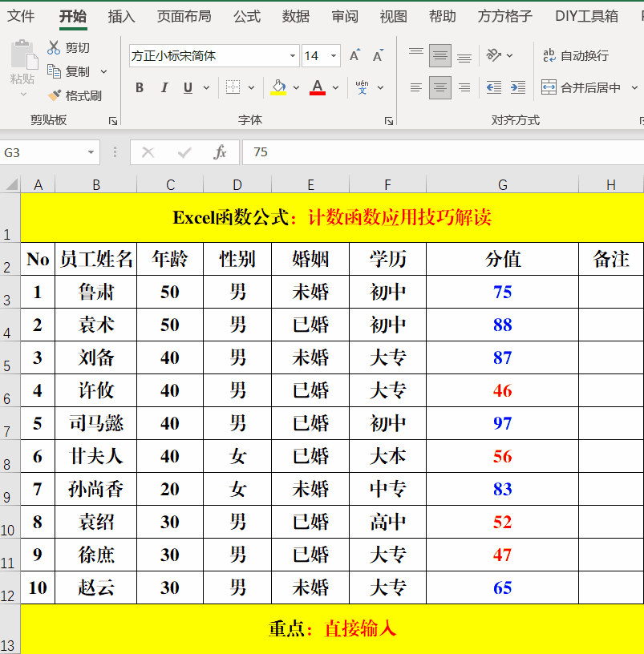The image size is (644, 654).
Task: Decrease font size with the smaller A
Action: [378, 55]
